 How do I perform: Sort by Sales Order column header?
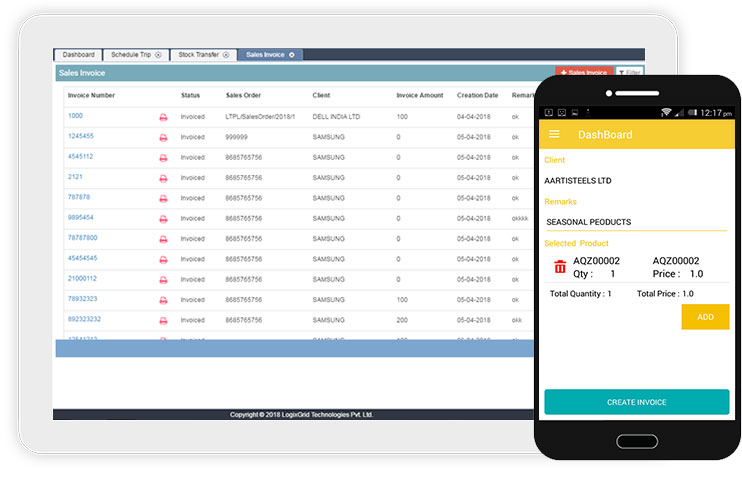(243, 95)
